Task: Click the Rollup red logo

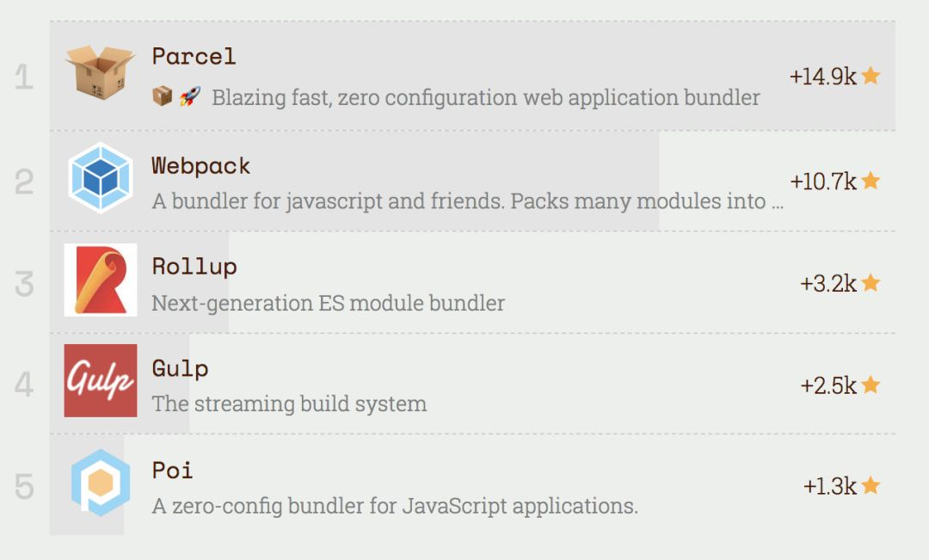Action: coord(101,280)
